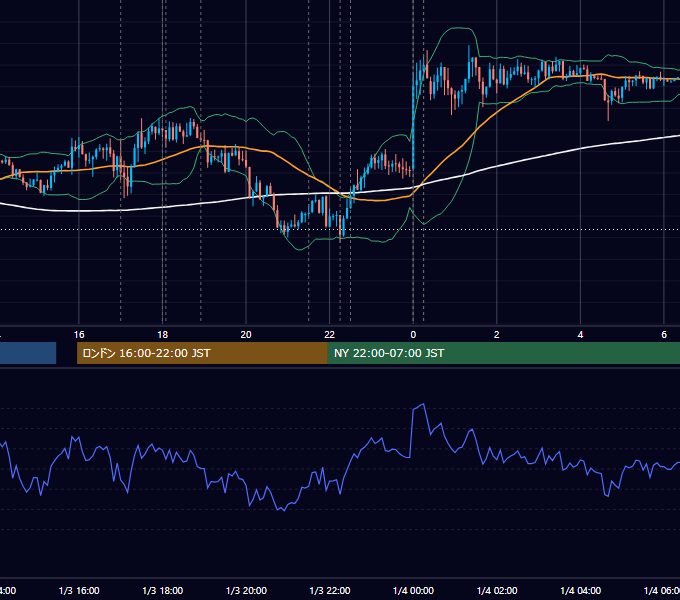Click the 1/3 16:00 time label
This screenshot has height=600, width=680.
[79, 590]
